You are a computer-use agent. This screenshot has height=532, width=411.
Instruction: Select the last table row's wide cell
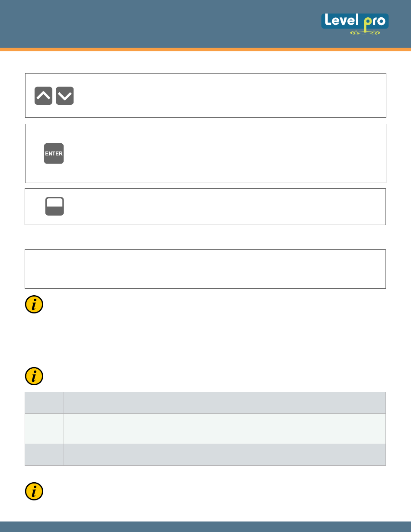click(x=225, y=455)
